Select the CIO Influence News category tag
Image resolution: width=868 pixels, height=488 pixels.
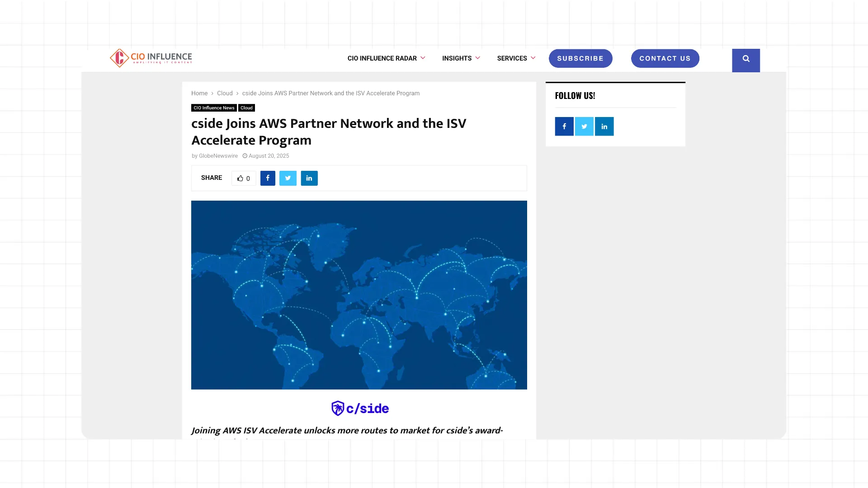click(x=214, y=108)
